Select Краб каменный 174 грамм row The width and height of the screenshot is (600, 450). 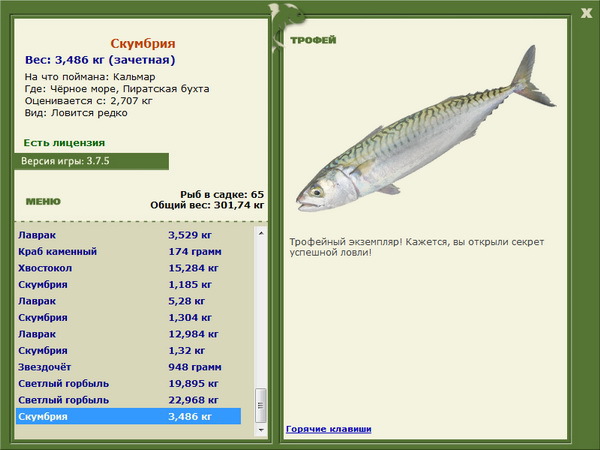[129, 251]
